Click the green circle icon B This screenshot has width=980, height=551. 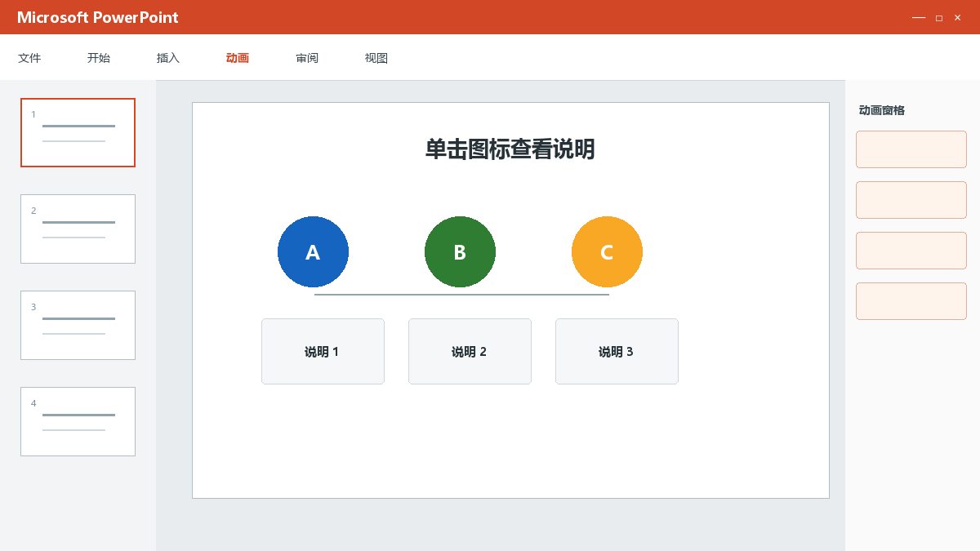460,252
